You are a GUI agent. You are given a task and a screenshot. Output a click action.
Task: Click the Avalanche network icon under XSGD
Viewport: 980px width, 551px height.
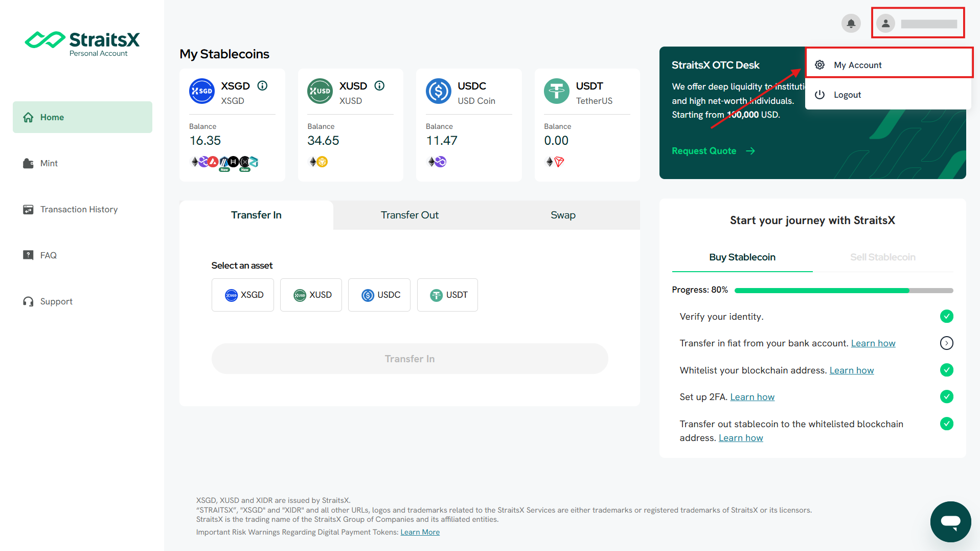click(x=213, y=162)
